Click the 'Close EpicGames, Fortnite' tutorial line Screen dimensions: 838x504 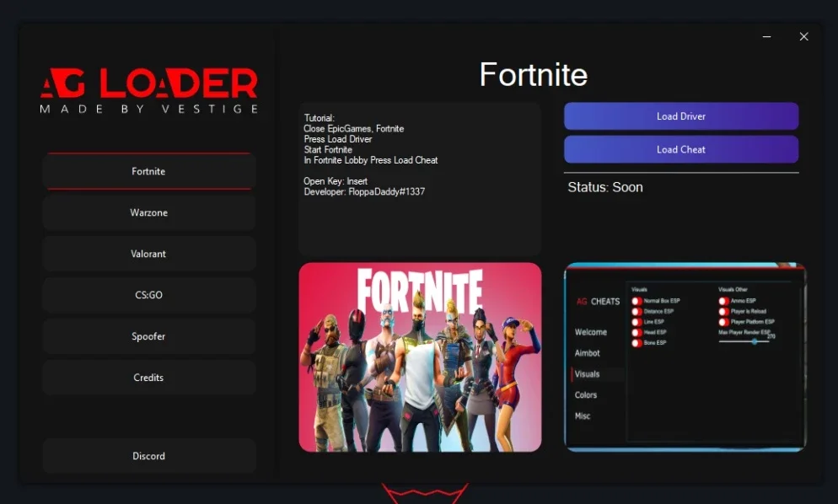click(x=354, y=129)
